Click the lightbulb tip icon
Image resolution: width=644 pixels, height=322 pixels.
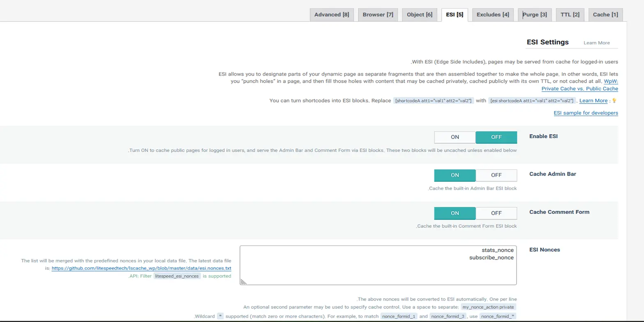[614, 100]
